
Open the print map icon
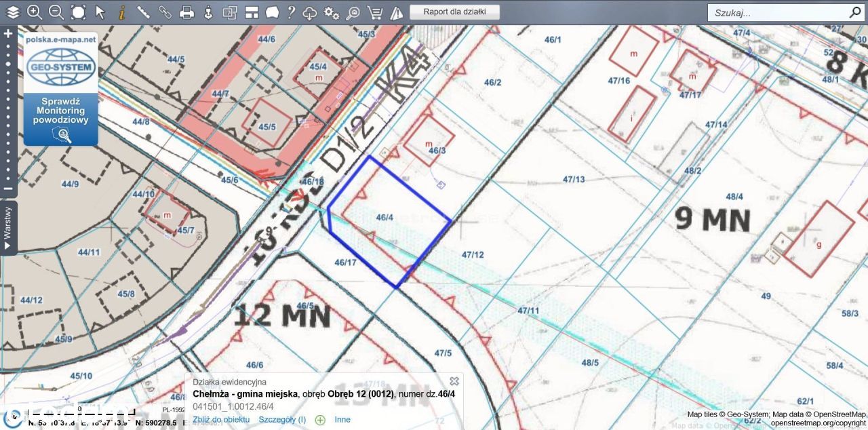pyautogui.click(x=186, y=12)
